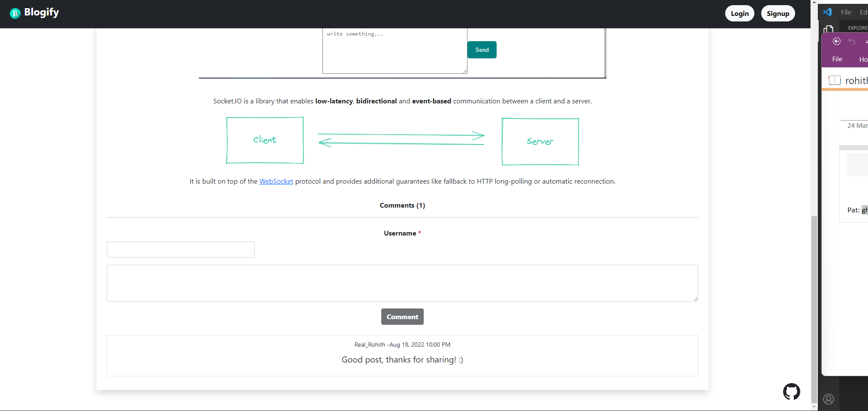Click the EXPLORER panel header
The width and height of the screenshot is (868, 411).
coord(858,27)
